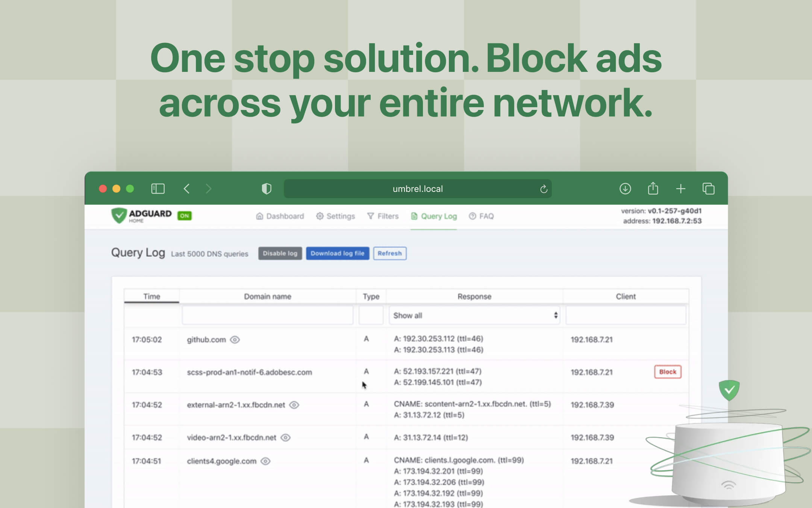This screenshot has height=508, width=812.
Task: Sort by Domain name column header
Action: tap(268, 296)
